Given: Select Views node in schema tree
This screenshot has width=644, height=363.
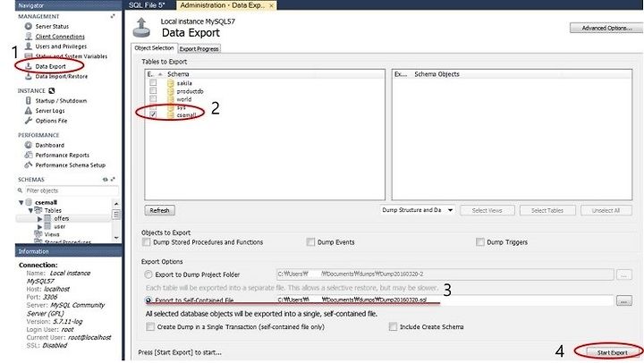Looking at the screenshot, I should 52,234.
